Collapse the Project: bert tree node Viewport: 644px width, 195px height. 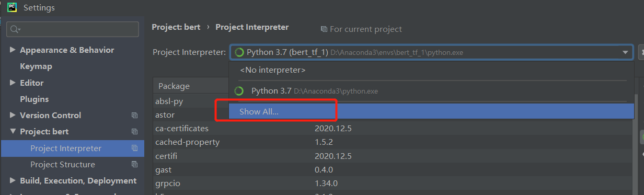13,132
